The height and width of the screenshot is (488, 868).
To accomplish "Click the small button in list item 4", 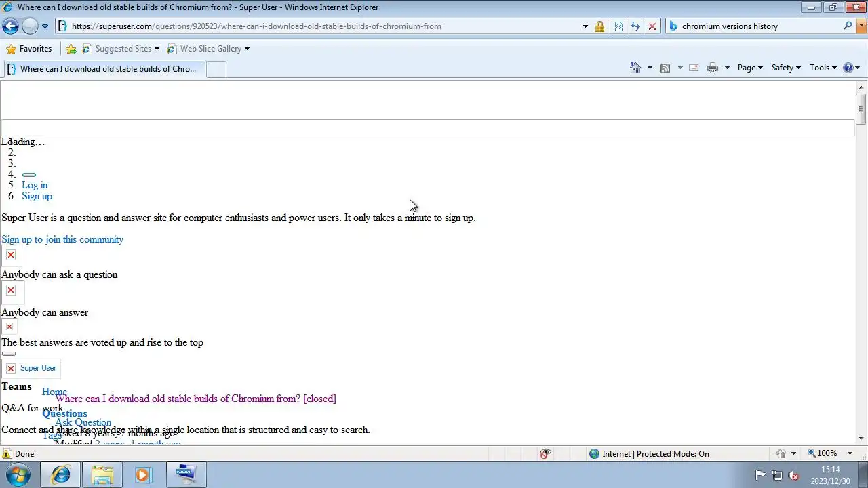I will pyautogui.click(x=29, y=175).
